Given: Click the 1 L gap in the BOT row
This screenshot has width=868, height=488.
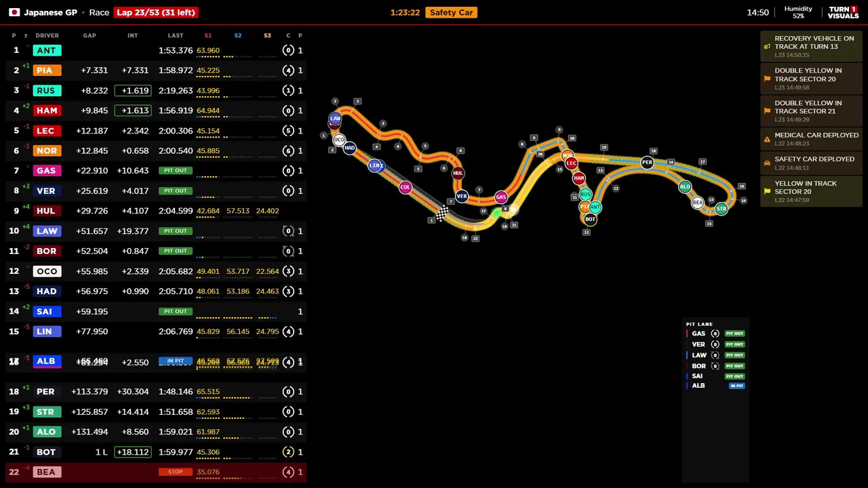Looking at the screenshot, I should pos(101,452).
